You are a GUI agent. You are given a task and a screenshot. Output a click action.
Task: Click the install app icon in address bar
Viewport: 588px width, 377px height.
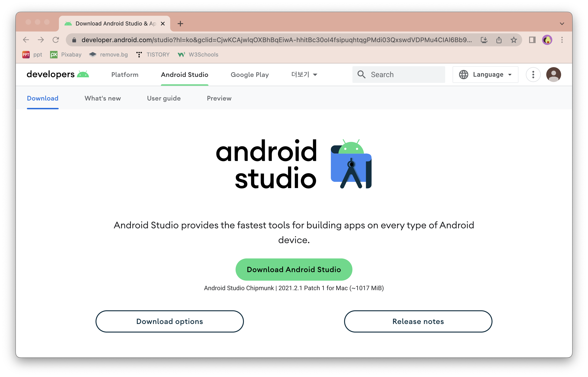click(484, 40)
